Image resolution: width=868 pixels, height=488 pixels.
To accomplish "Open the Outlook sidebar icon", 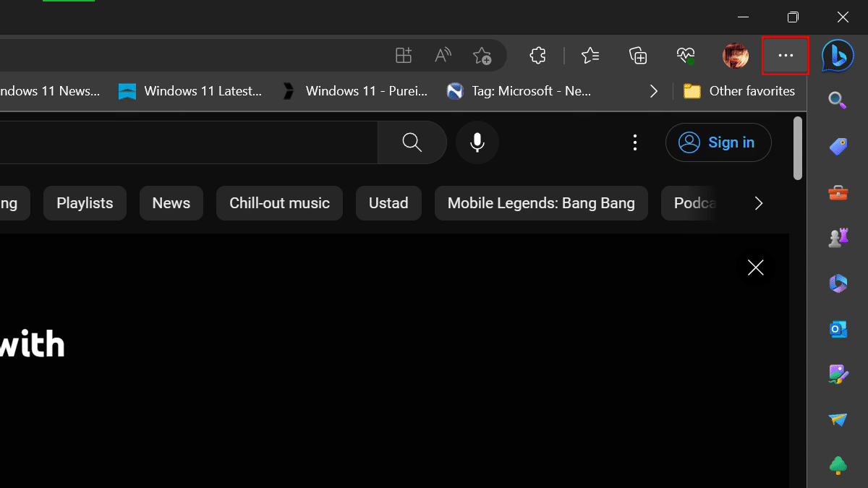I will [838, 329].
